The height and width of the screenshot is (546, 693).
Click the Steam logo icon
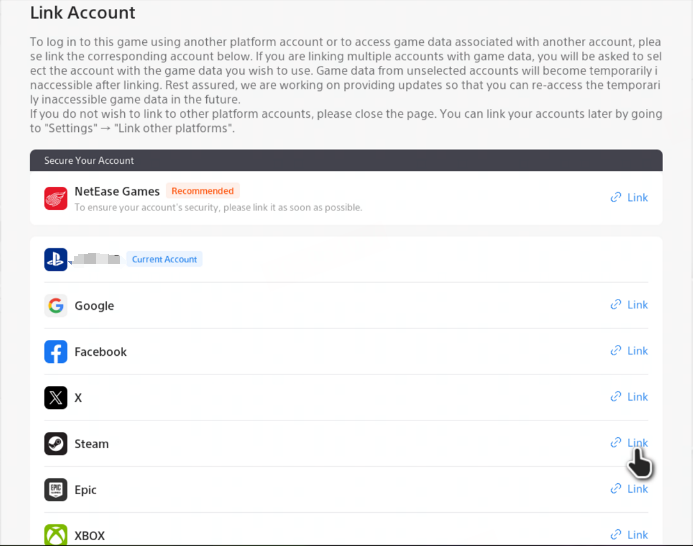[x=56, y=444]
